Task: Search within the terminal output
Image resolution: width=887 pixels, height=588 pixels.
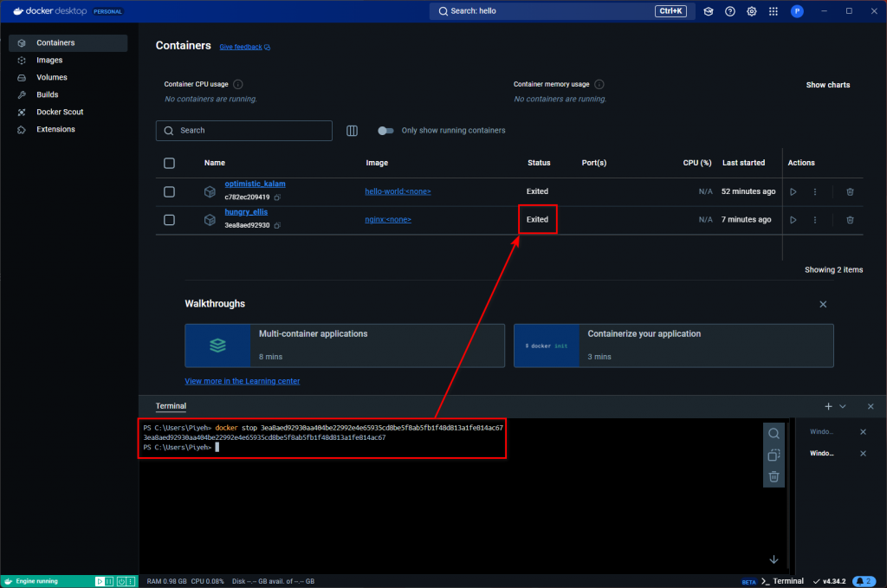Action: (774, 434)
